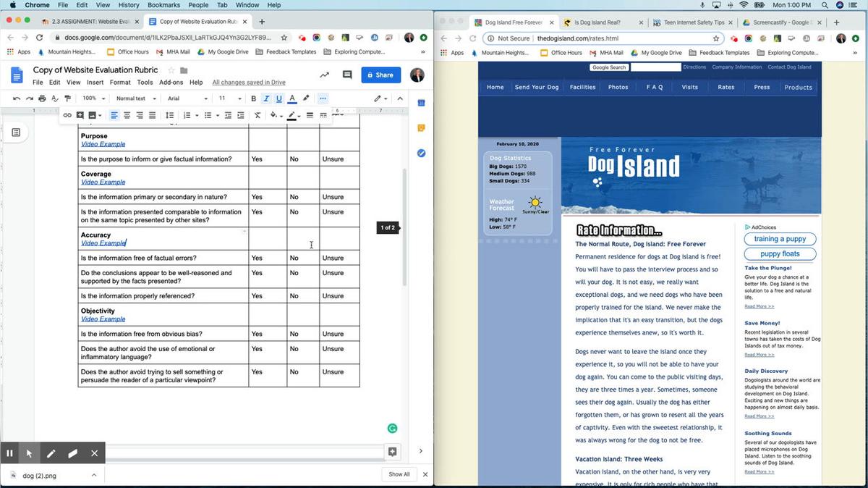868x488 pixels.
Task: Left-align the paragraph
Action: tap(114, 115)
